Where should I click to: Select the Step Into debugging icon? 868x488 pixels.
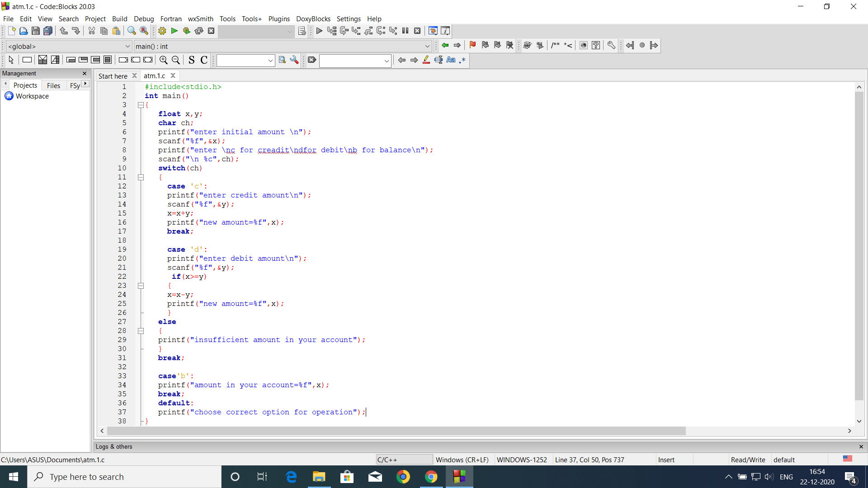(x=356, y=31)
